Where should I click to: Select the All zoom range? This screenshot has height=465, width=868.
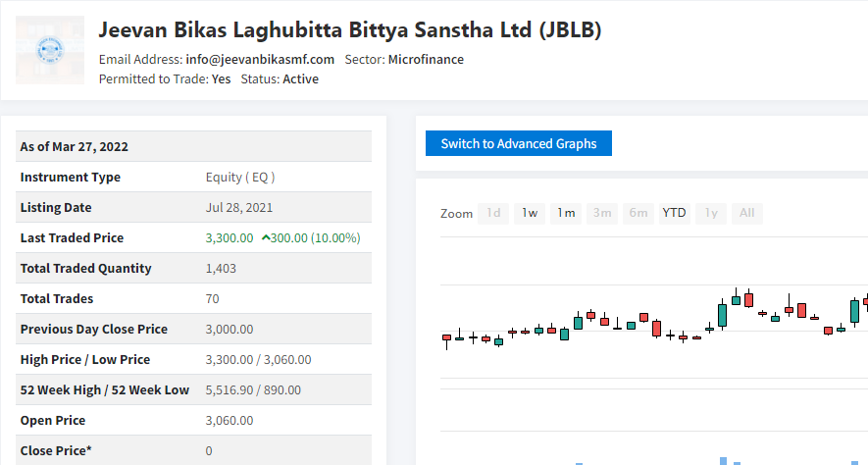pyautogui.click(x=746, y=213)
